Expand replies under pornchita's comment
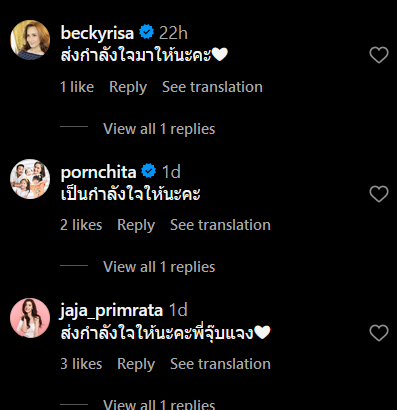This screenshot has width=397, height=410. 159,267
